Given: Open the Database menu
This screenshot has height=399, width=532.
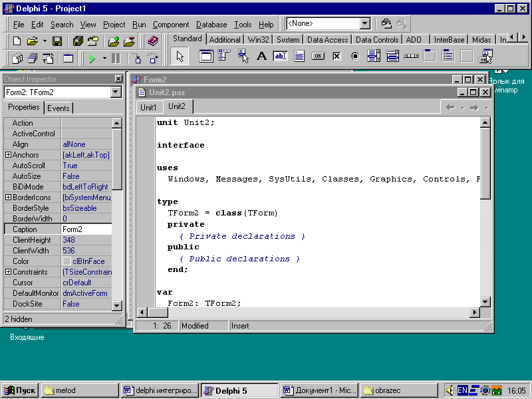Looking at the screenshot, I should 211,25.
